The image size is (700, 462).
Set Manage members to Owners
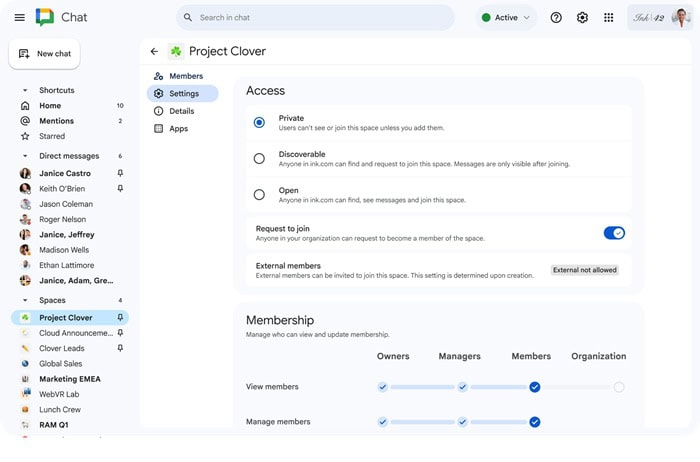383,422
